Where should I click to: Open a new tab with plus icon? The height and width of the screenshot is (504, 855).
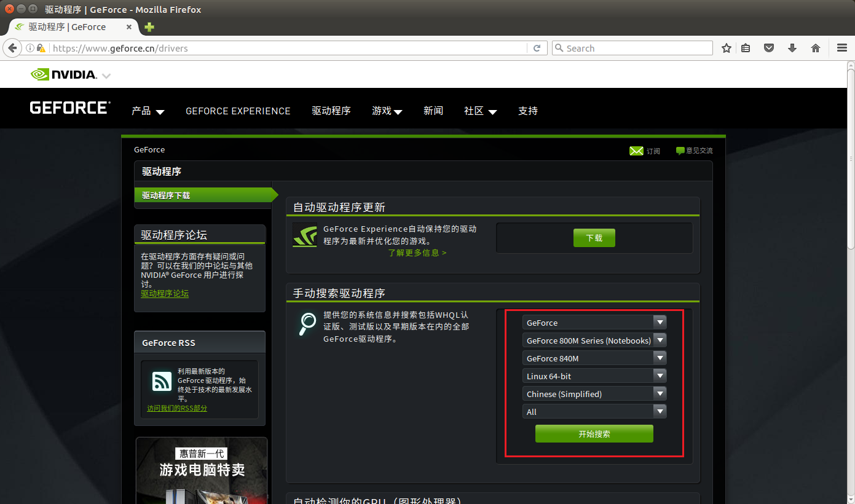(x=149, y=27)
